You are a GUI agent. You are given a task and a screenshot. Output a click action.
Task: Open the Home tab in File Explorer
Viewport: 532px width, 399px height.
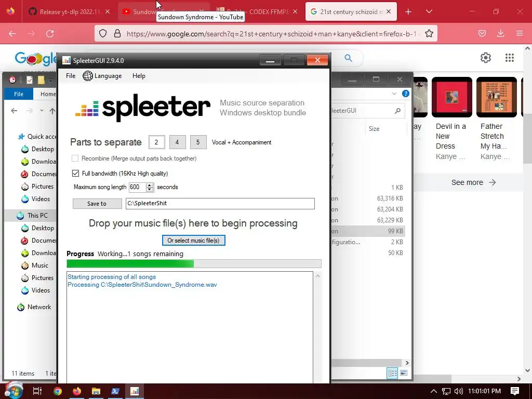tap(48, 94)
